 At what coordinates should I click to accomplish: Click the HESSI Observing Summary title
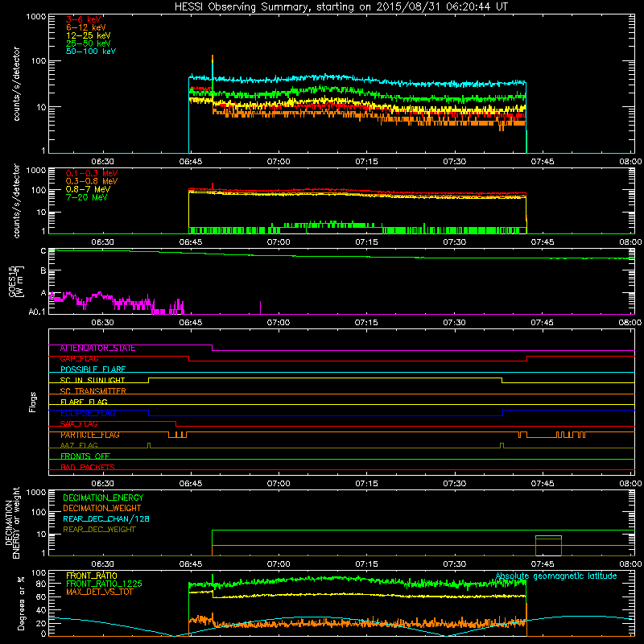[x=341, y=7]
